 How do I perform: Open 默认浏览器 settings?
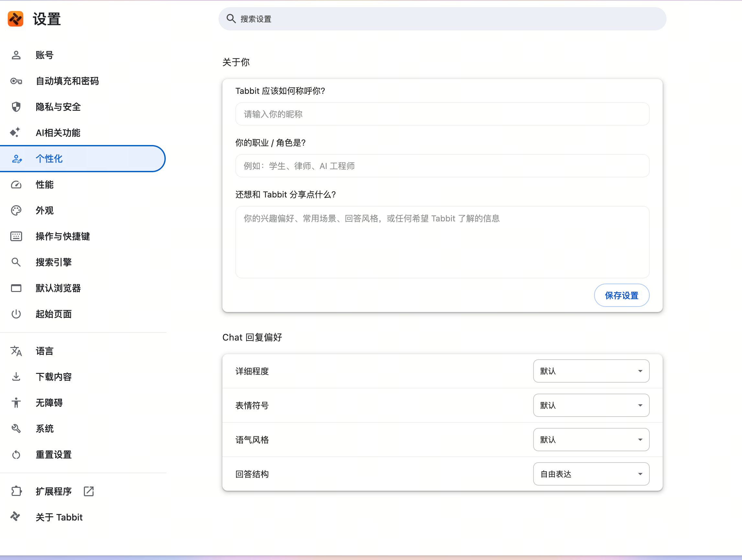click(83, 288)
